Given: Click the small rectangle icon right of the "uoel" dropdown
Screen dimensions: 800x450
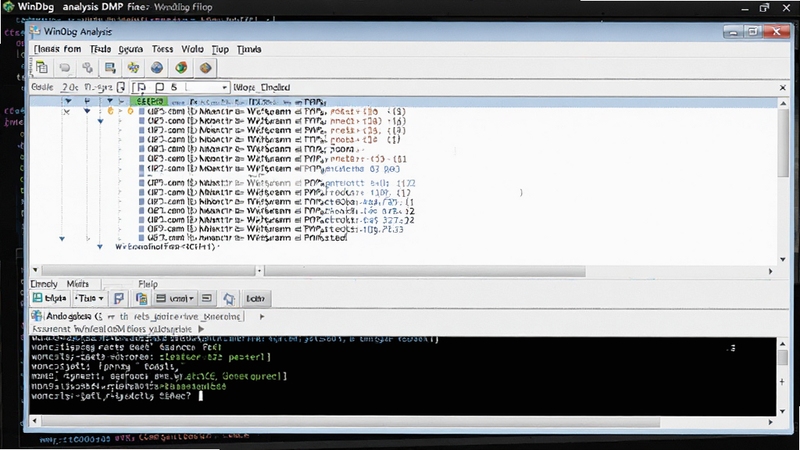Looking at the screenshot, I should pos(207,298).
